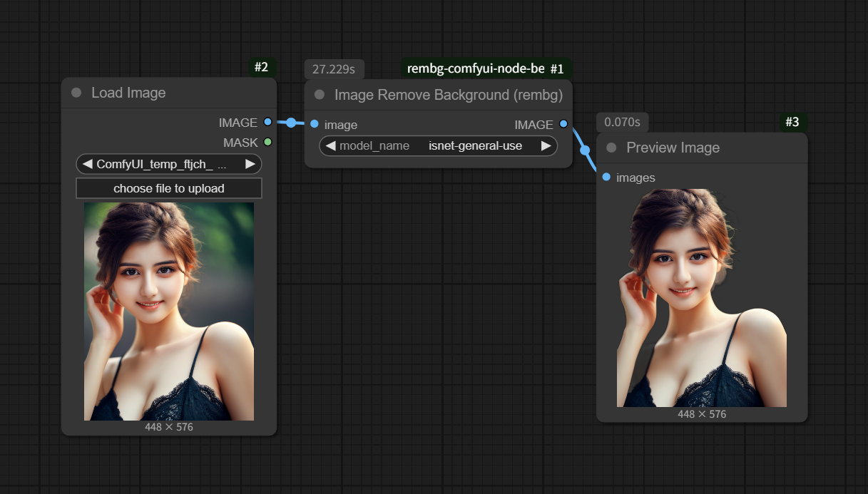Collapse the Image Remove Background node dot
Viewport: 868px width, 494px height.
pos(320,95)
